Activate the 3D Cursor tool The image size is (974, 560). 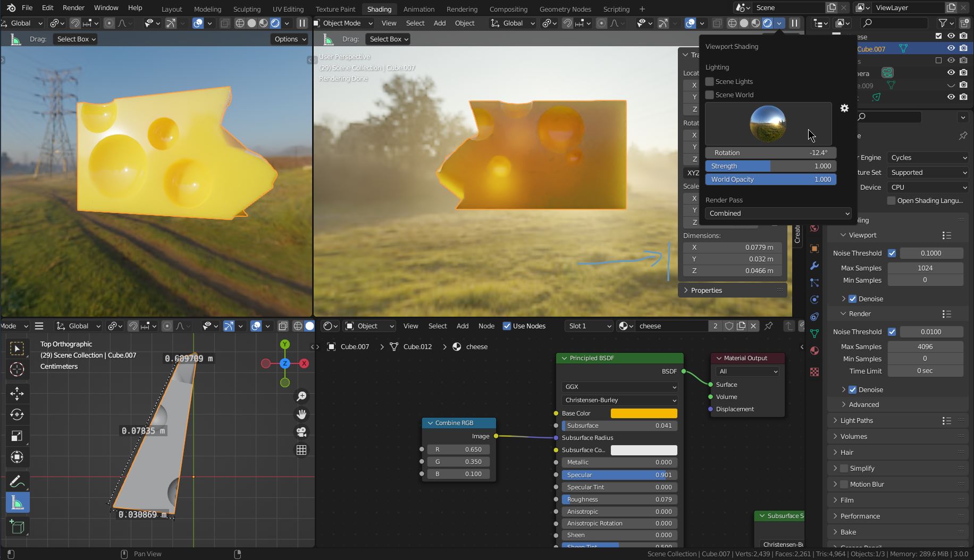(x=17, y=369)
